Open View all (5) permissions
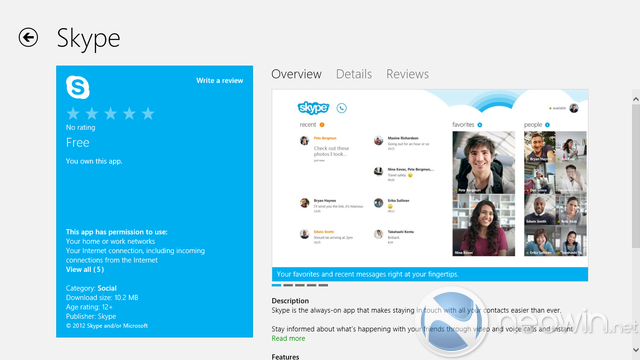Viewport: 640px width, 360px height. [85, 269]
